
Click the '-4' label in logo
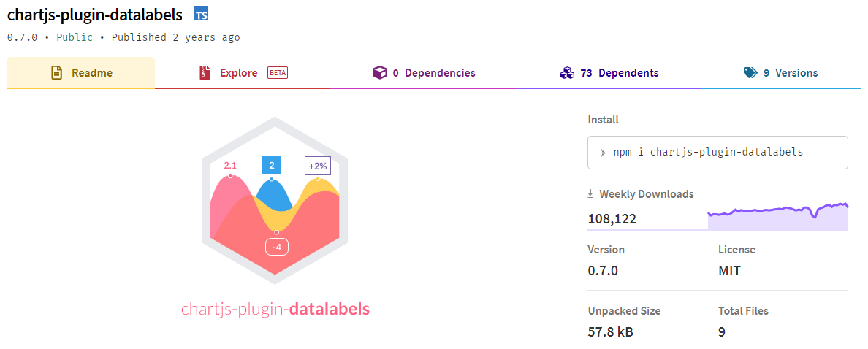pos(278,248)
